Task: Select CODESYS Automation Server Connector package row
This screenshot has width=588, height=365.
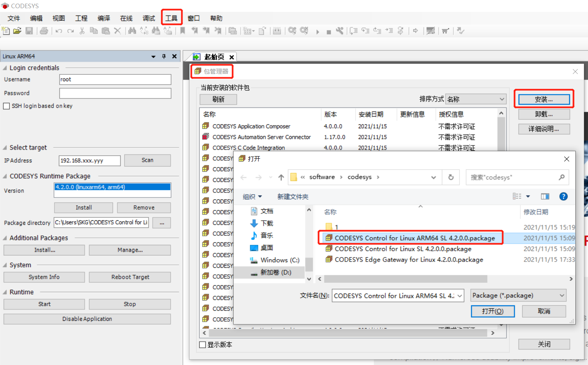Action: click(x=262, y=137)
